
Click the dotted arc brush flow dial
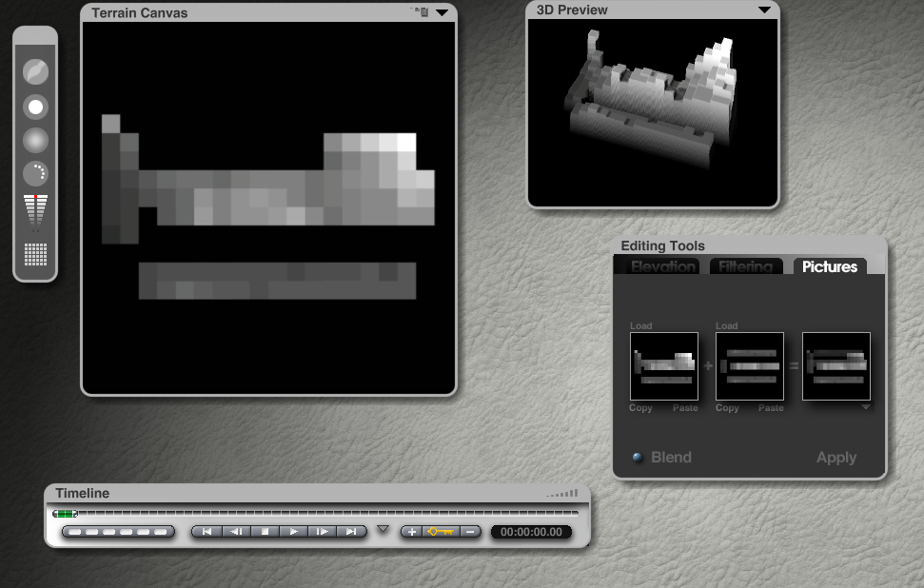pyautogui.click(x=35, y=173)
